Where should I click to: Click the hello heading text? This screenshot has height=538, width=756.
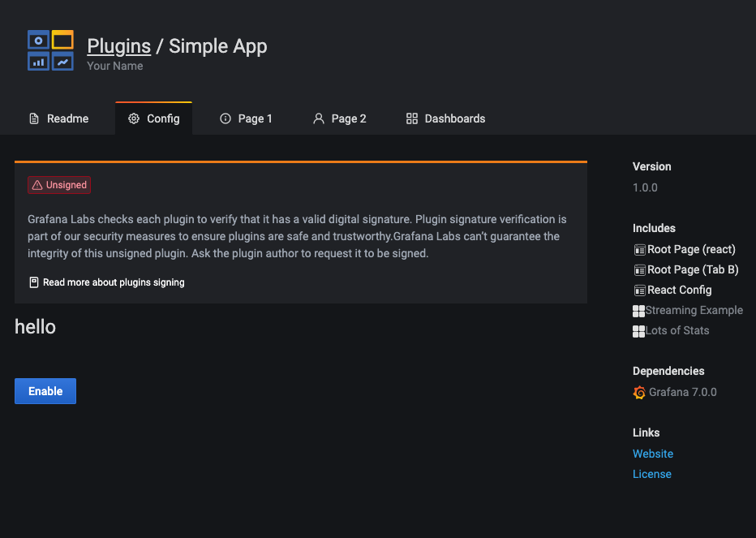35,327
